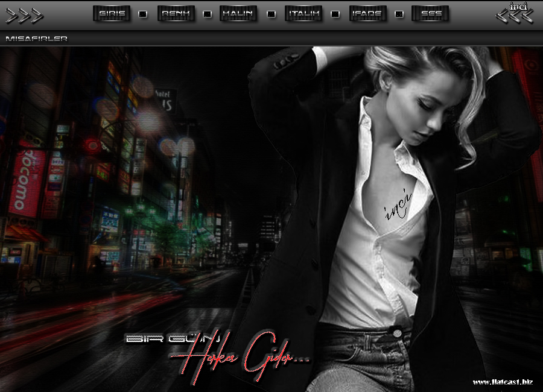Toggle ITALIK italic text

pos(303,13)
